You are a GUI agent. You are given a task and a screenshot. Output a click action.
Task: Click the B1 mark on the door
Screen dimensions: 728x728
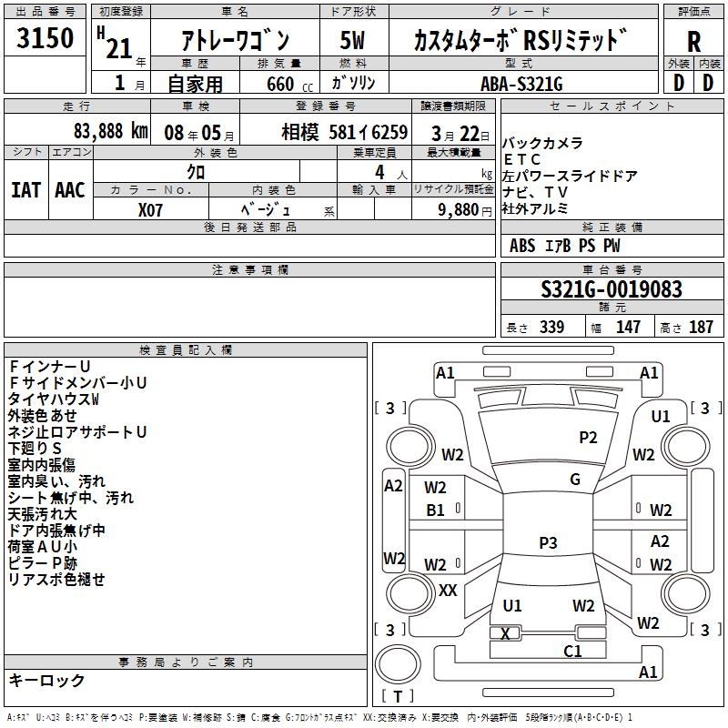pyautogui.click(x=436, y=511)
